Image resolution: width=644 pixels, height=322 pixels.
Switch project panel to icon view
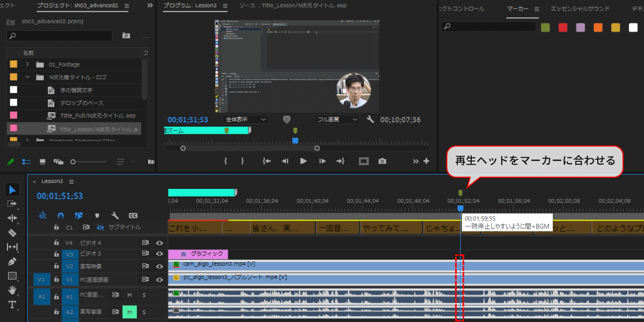pyautogui.click(x=42, y=162)
